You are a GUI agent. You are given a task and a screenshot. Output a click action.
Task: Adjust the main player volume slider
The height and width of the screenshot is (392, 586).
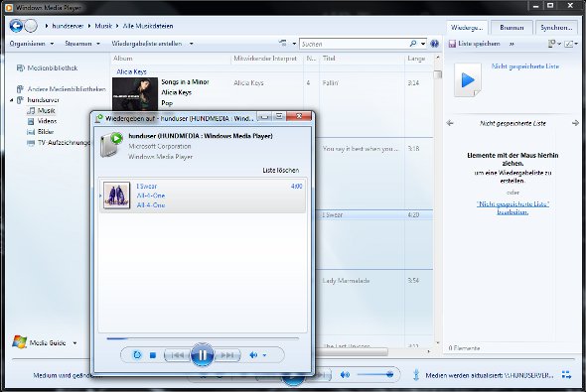375,374
